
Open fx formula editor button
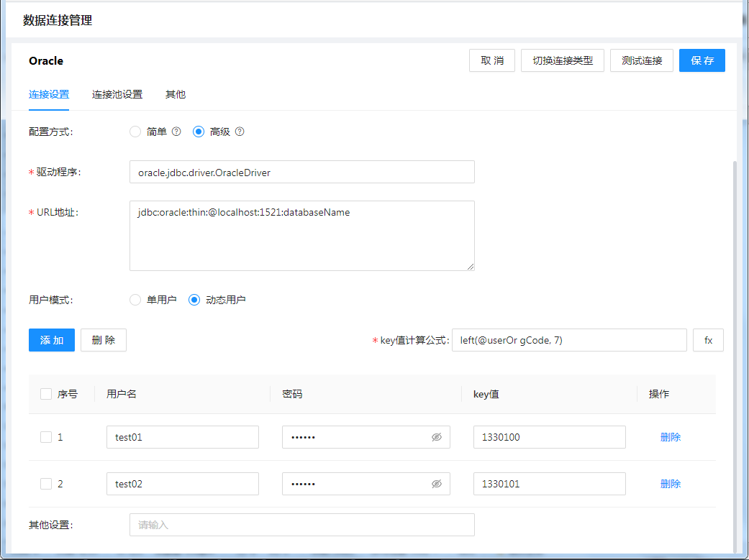pyautogui.click(x=708, y=340)
